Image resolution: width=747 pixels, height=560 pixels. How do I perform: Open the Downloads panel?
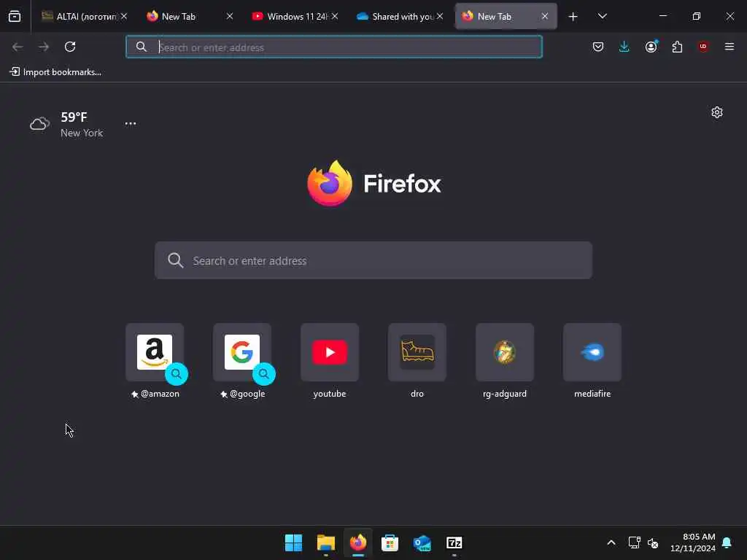coord(624,47)
